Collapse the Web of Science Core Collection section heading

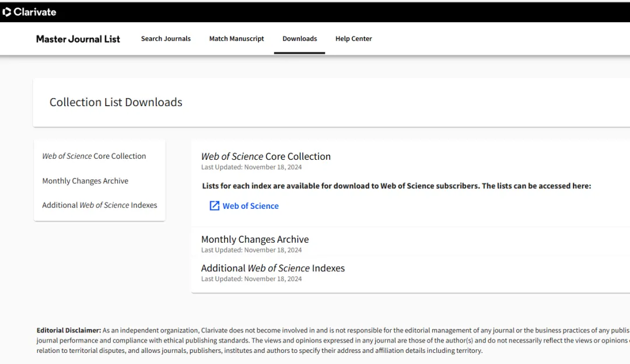click(x=265, y=156)
